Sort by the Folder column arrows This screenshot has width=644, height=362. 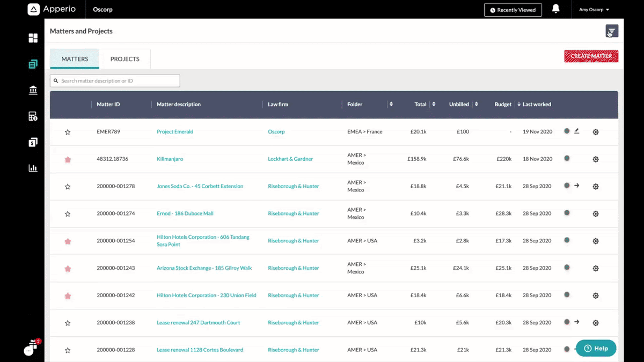[x=391, y=104]
